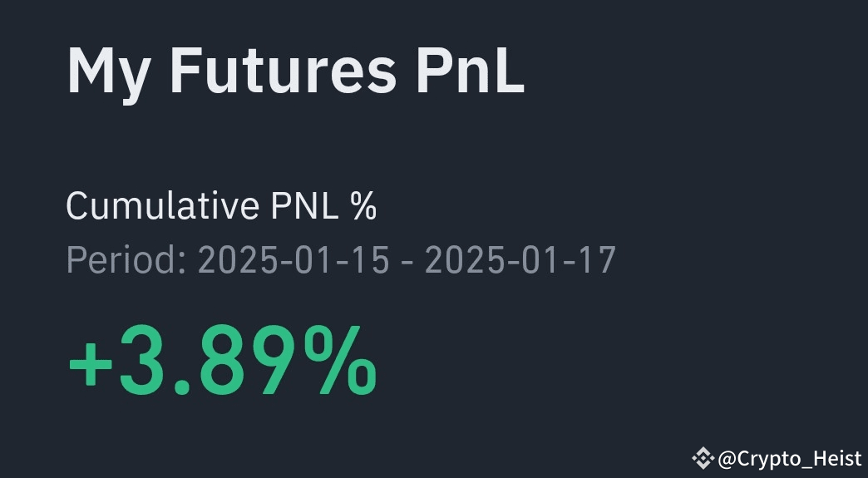Click the word Cumulative
Viewport: 868px width, 478px height.
pos(163,206)
